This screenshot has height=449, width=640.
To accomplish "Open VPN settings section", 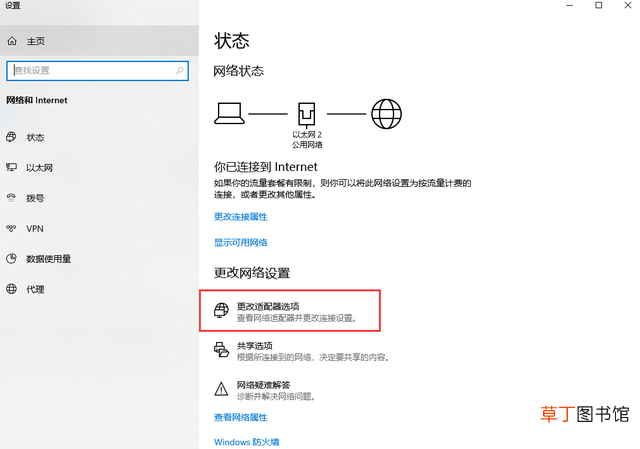I will click(35, 229).
